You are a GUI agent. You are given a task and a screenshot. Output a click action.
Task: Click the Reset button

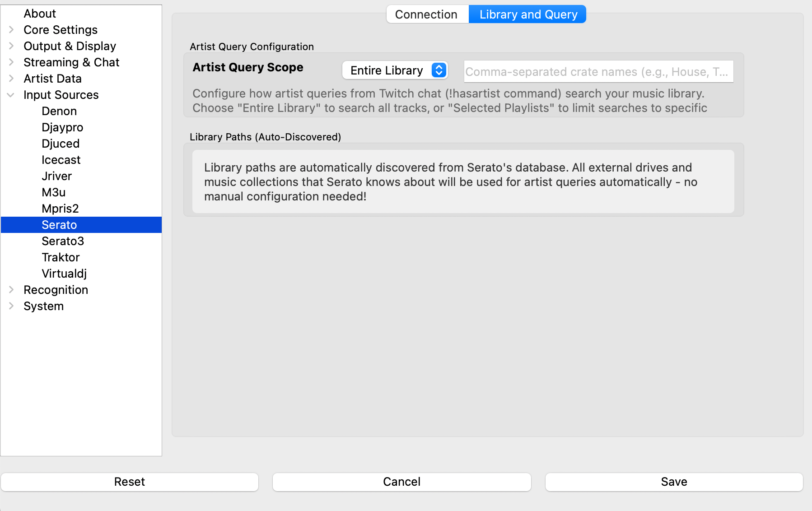click(x=130, y=482)
